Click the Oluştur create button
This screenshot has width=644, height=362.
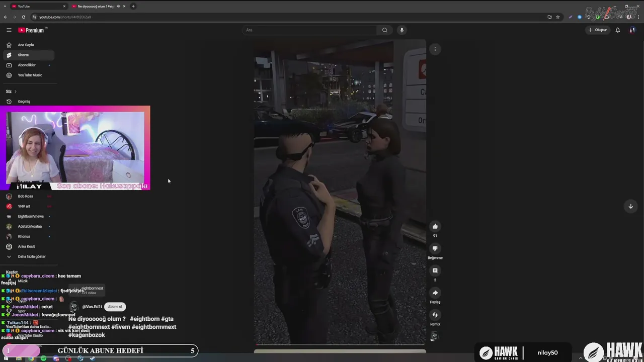pos(598,30)
